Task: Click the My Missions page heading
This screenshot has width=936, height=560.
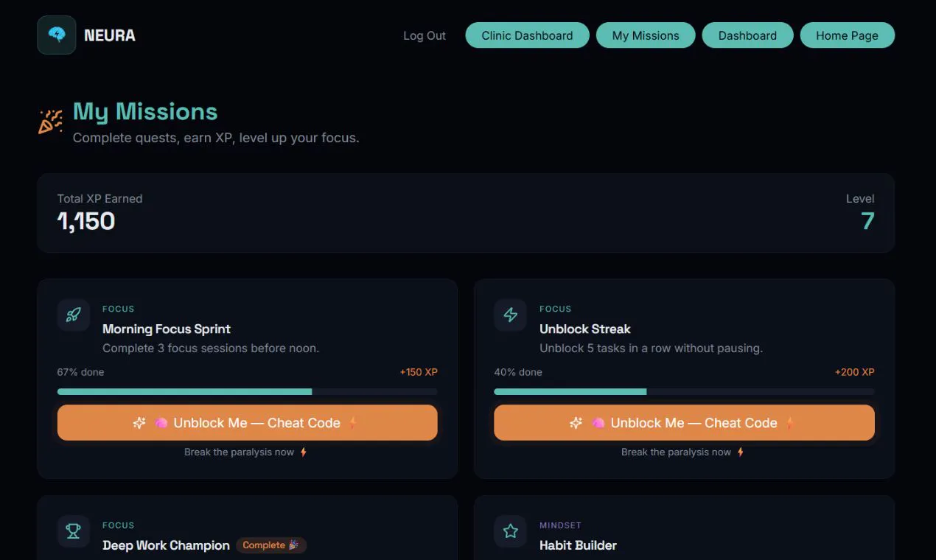Action: pyautogui.click(x=145, y=112)
